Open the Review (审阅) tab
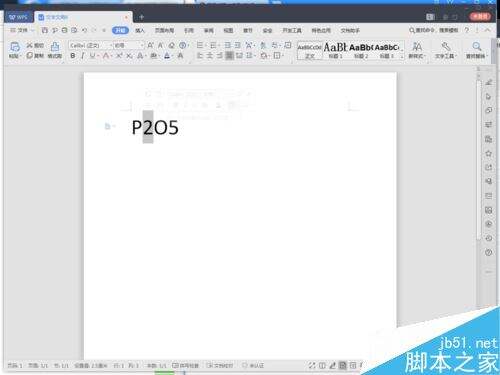 (209, 30)
